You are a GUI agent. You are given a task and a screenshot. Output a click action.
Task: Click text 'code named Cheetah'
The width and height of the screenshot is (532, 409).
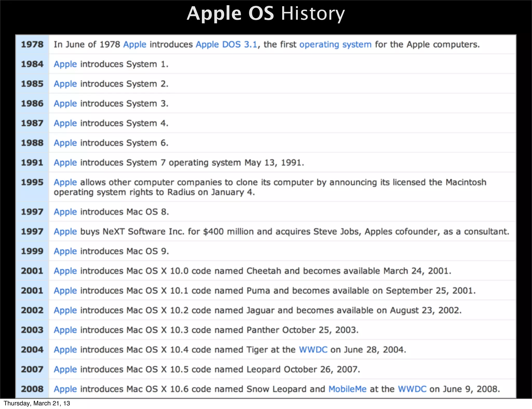(236, 271)
